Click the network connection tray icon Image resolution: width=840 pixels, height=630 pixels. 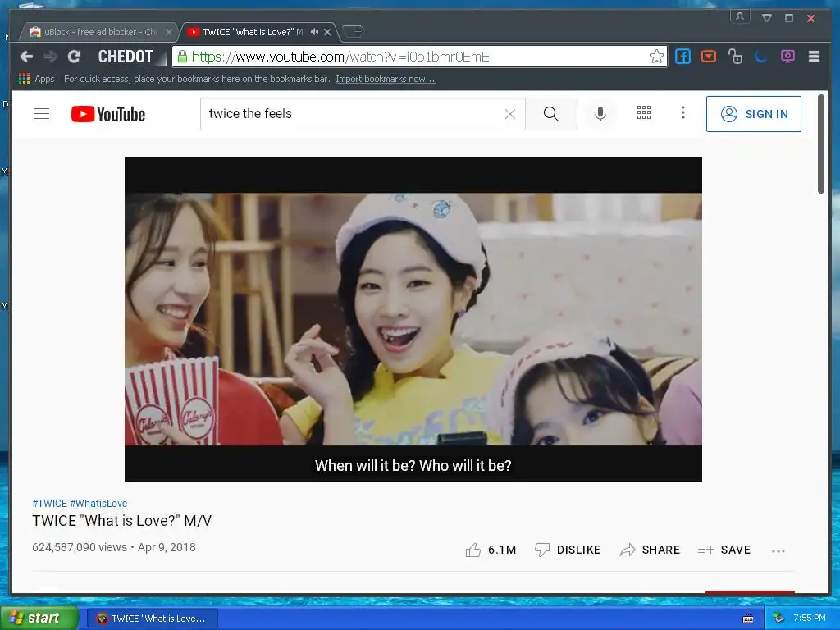click(x=779, y=619)
